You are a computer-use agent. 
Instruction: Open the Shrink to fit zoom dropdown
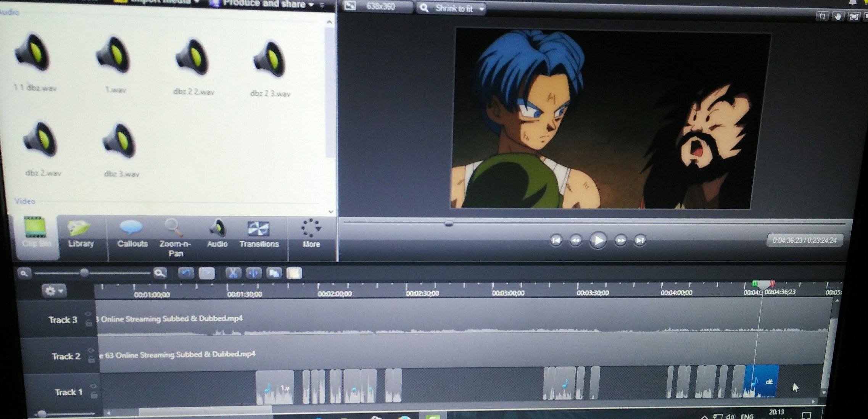[x=451, y=8]
